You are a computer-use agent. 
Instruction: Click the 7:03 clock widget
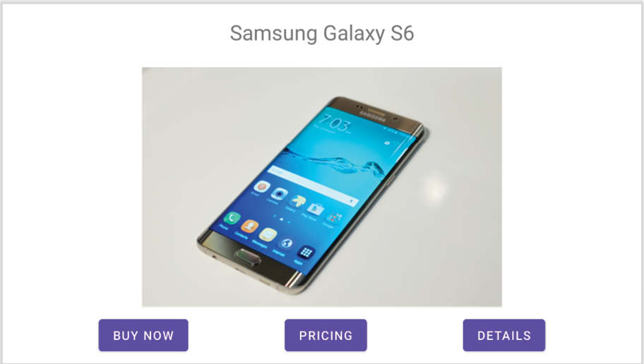pyautogui.click(x=335, y=123)
